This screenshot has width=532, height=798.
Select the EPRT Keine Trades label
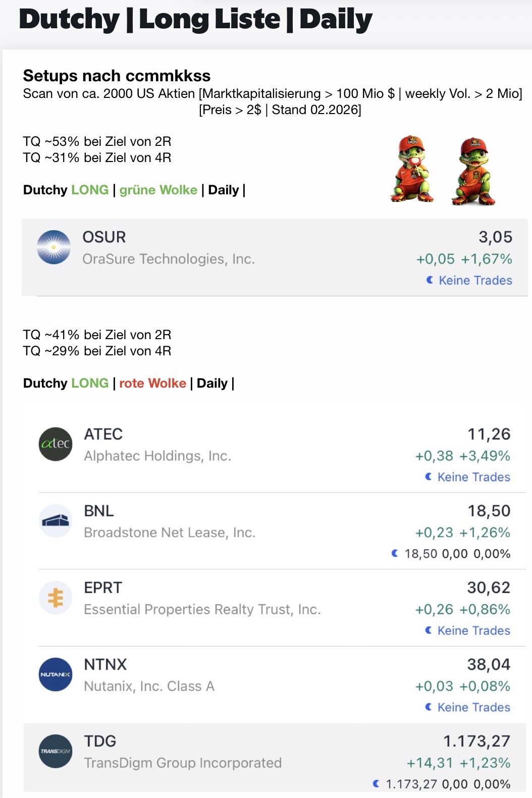[x=473, y=630]
